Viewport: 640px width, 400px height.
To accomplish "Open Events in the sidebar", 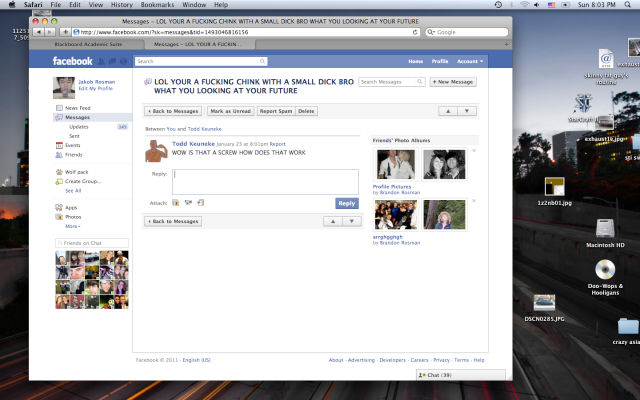I will tap(73, 145).
